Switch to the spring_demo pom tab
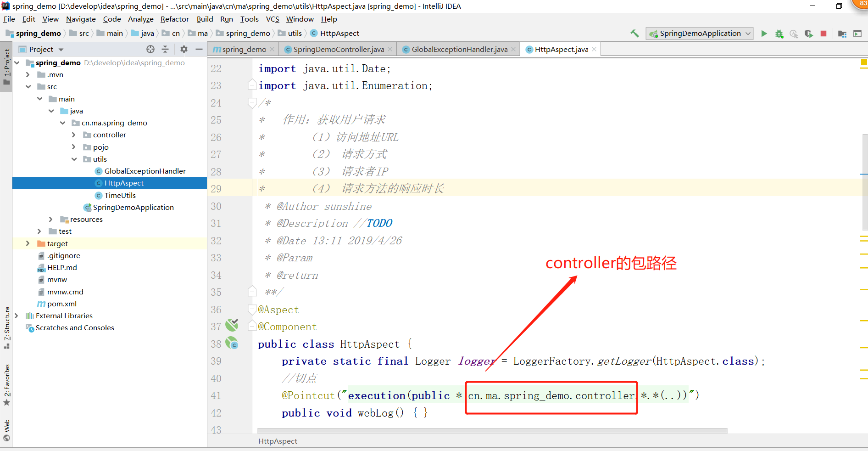 244,49
